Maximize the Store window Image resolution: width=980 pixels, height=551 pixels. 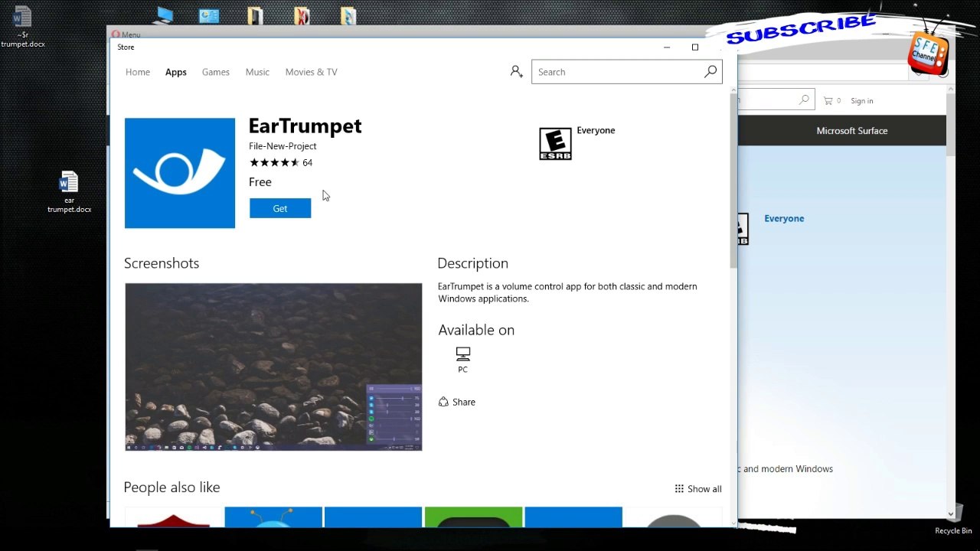pyautogui.click(x=695, y=47)
